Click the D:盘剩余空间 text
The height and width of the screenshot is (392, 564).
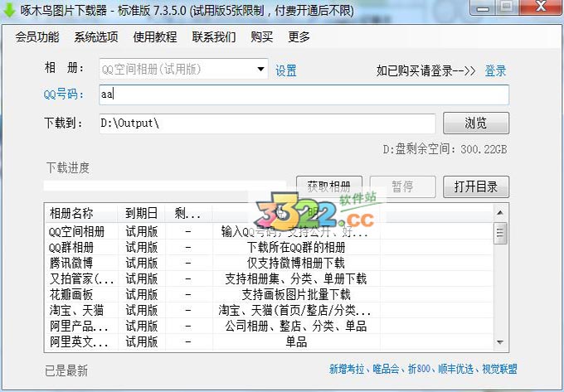(445, 148)
